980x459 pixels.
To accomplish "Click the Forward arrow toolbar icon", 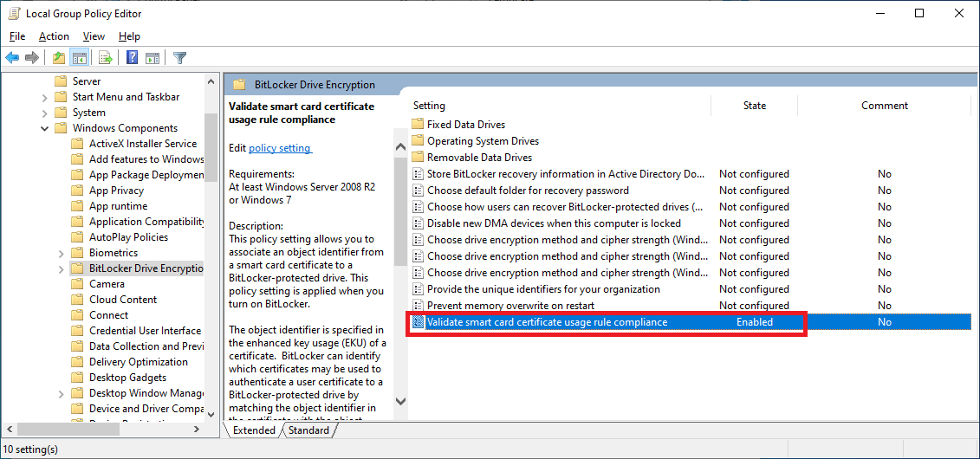I will (31, 58).
